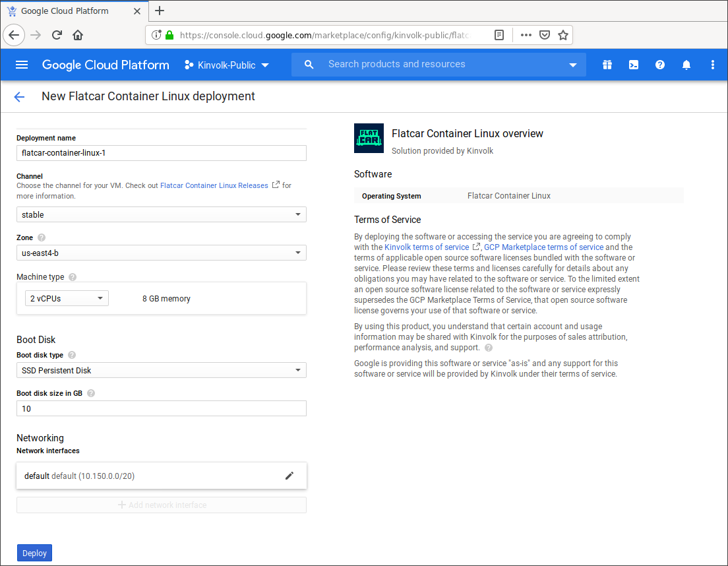This screenshot has width=728, height=566.
Task: Click the Zone help question mark
Action: (42, 237)
